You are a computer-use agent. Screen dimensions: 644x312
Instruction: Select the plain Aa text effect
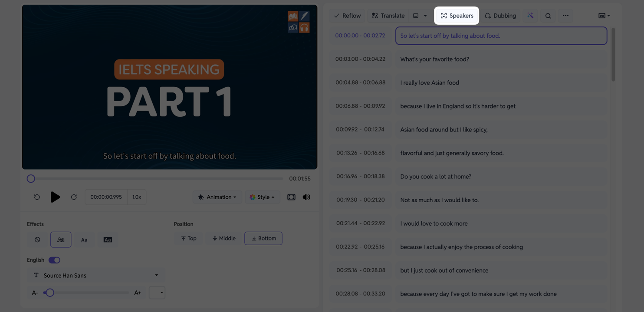tap(84, 240)
